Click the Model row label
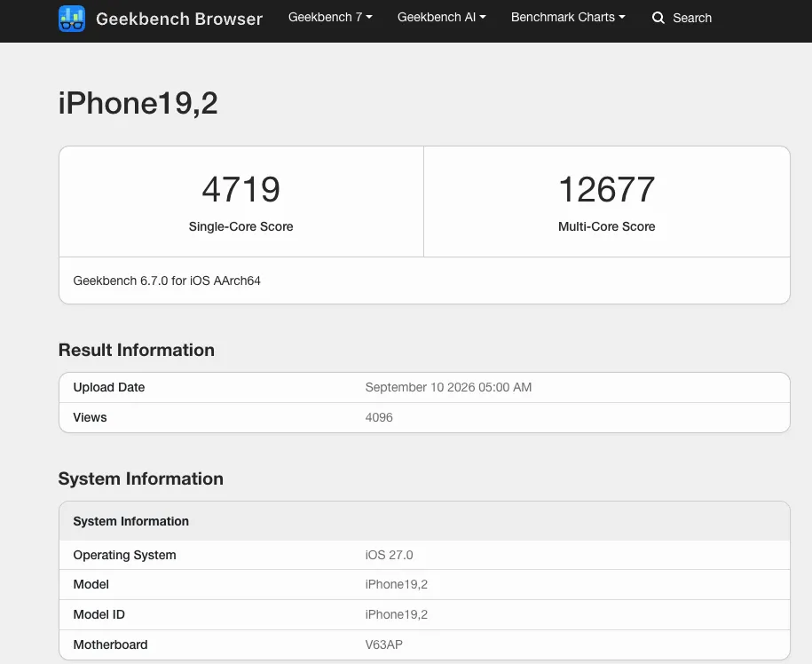Viewport: 812px width, 664px height. [x=91, y=584]
